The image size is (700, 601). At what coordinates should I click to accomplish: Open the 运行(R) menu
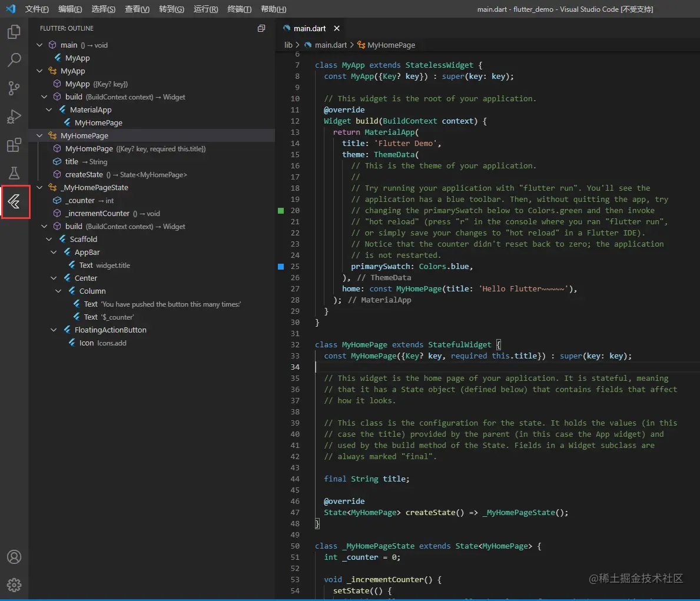click(x=206, y=9)
